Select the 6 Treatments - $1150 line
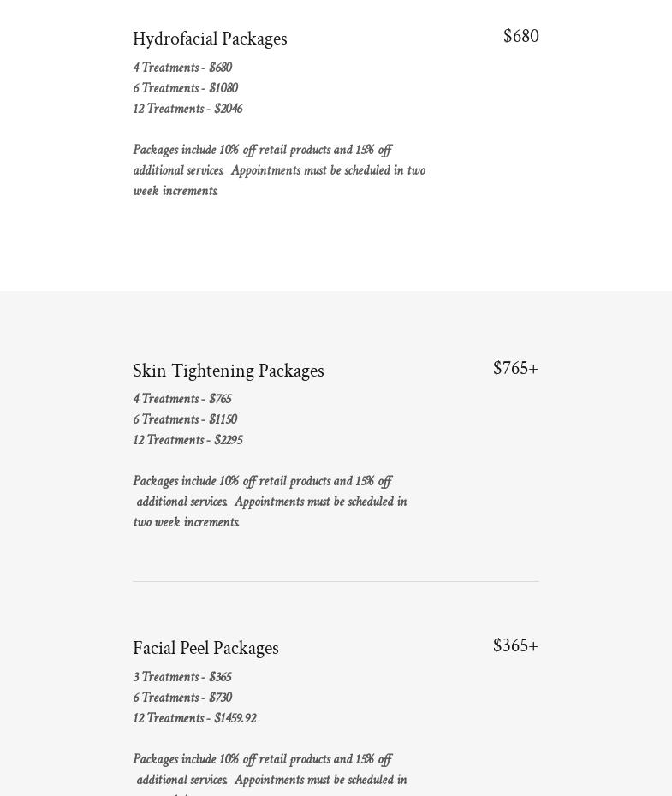The width and height of the screenshot is (672, 796). click(x=185, y=420)
